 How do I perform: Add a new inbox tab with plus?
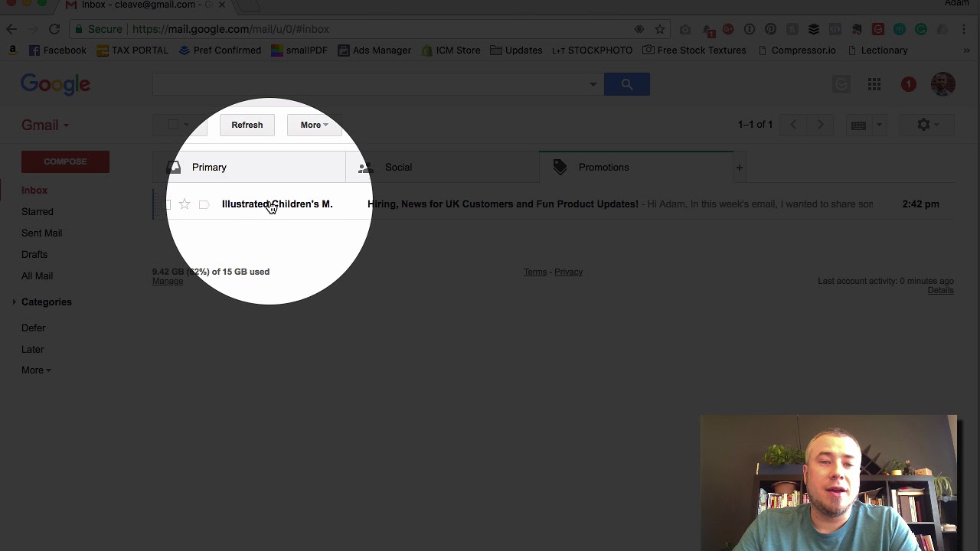click(x=739, y=168)
